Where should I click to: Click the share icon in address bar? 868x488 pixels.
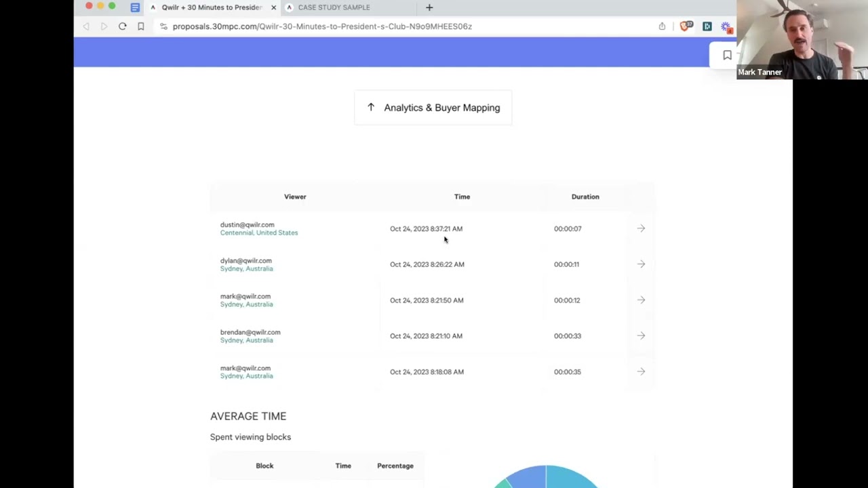662,26
